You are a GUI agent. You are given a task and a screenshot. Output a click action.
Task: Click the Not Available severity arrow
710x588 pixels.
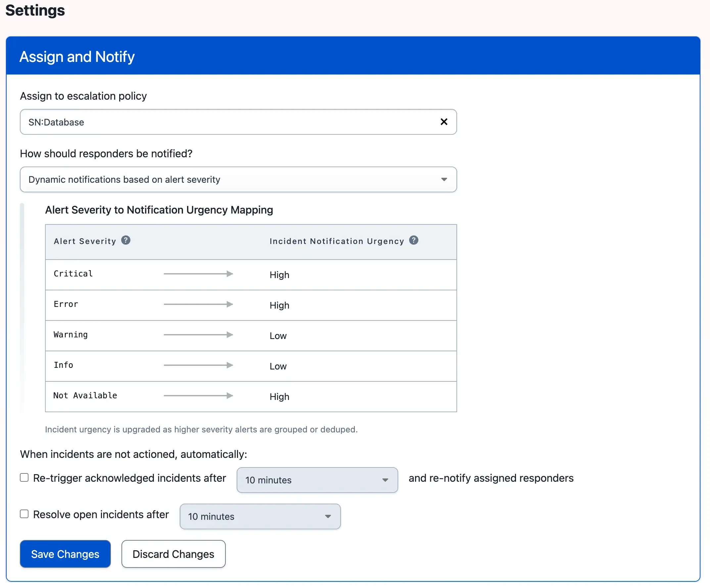198,396
